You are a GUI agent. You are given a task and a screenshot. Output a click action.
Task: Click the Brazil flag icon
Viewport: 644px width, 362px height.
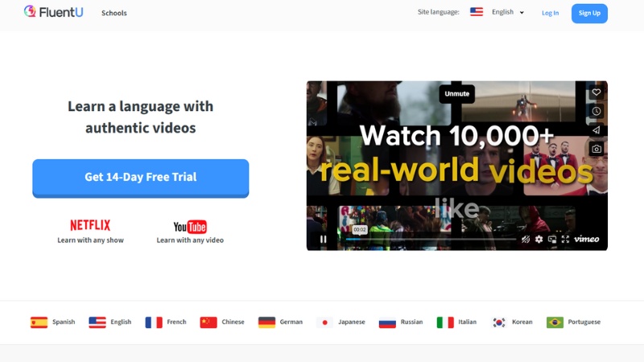coord(555,323)
